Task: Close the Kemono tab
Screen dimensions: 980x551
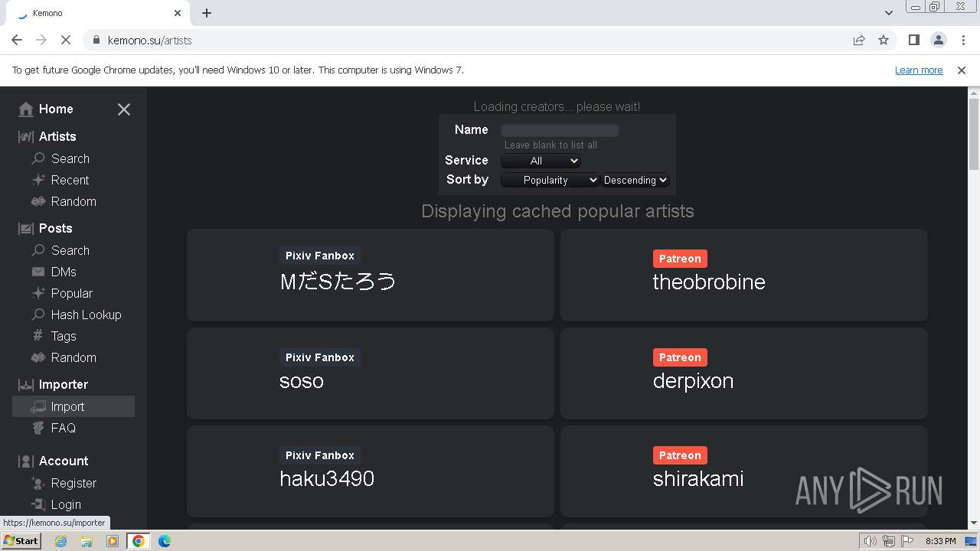Action: pos(178,13)
